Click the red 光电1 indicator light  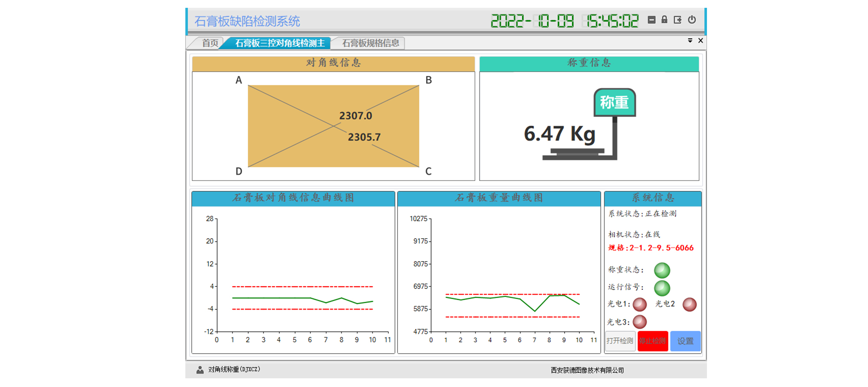pyautogui.click(x=640, y=305)
